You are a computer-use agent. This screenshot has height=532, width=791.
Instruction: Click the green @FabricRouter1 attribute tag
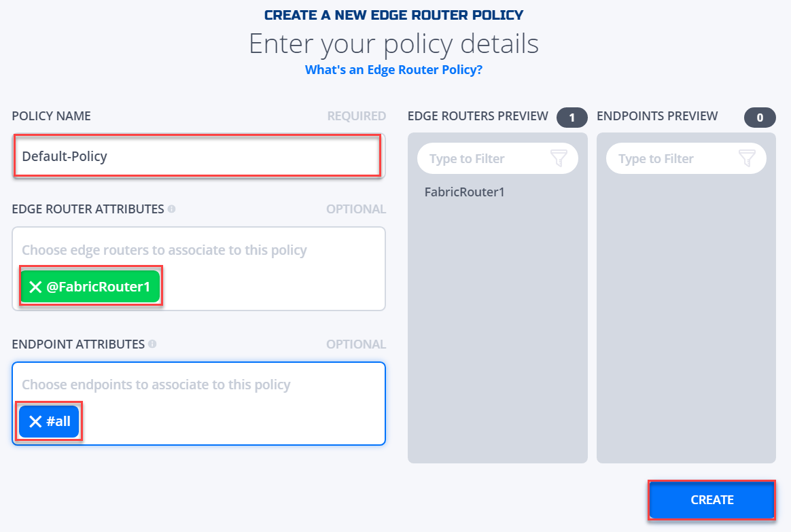click(x=90, y=287)
